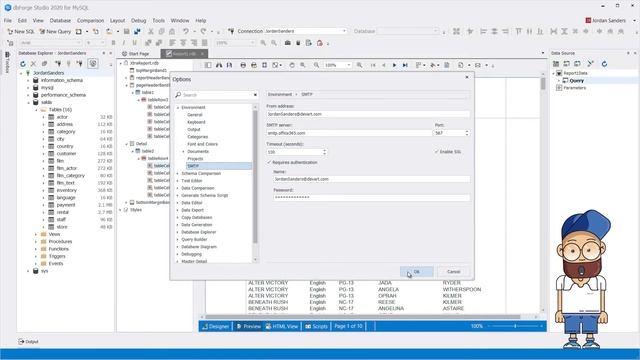Go to next page in report preview
The height and width of the screenshot is (360, 640).
click(x=394, y=65)
